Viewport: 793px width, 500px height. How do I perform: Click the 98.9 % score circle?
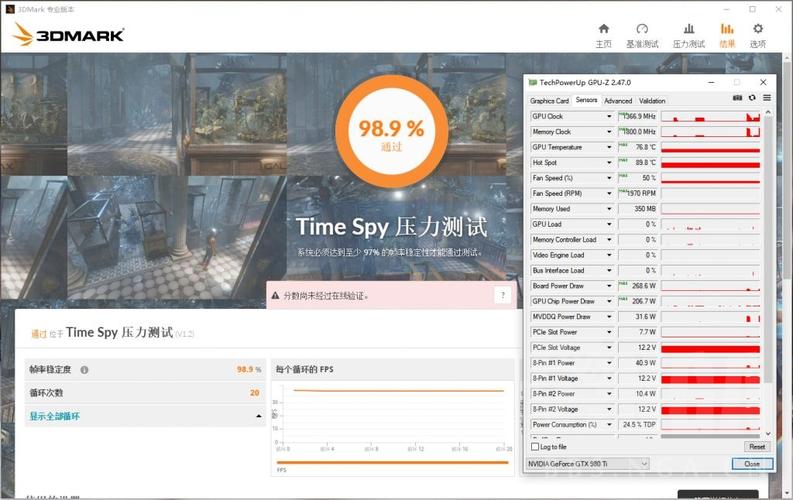(x=391, y=131)
